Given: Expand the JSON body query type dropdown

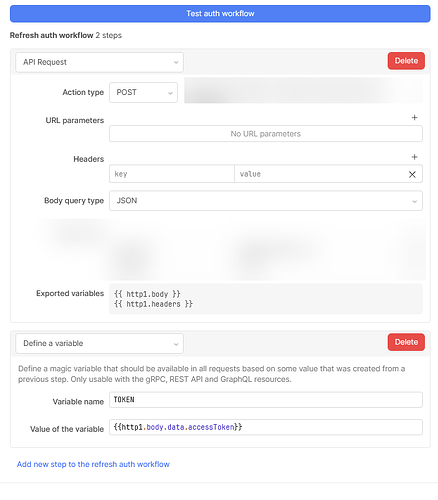Looking at the screenshot, I should (x=266, y=201).
